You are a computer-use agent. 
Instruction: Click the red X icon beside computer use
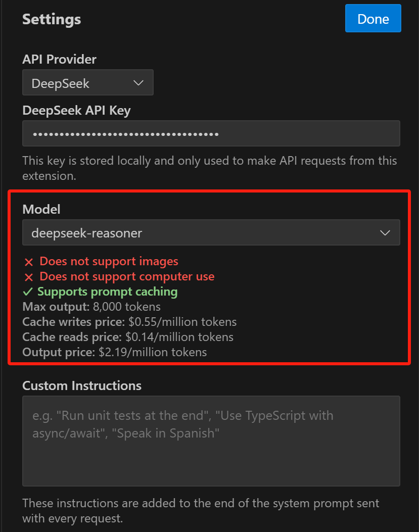pyautogui.click(x=29, y=277)
